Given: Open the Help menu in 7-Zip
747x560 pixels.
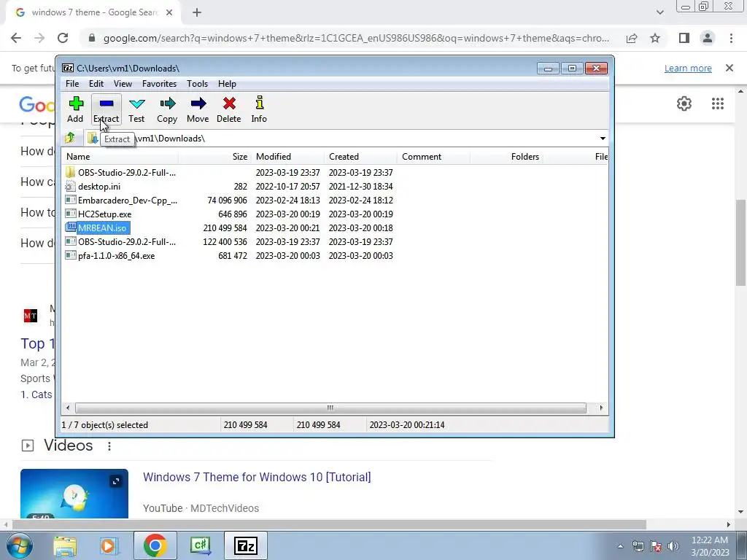Looking at the screenshot, I should 228,84.
